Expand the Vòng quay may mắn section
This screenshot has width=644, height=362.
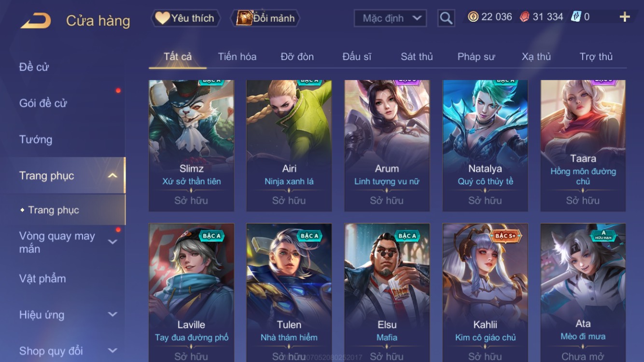(x=112, y=242)
